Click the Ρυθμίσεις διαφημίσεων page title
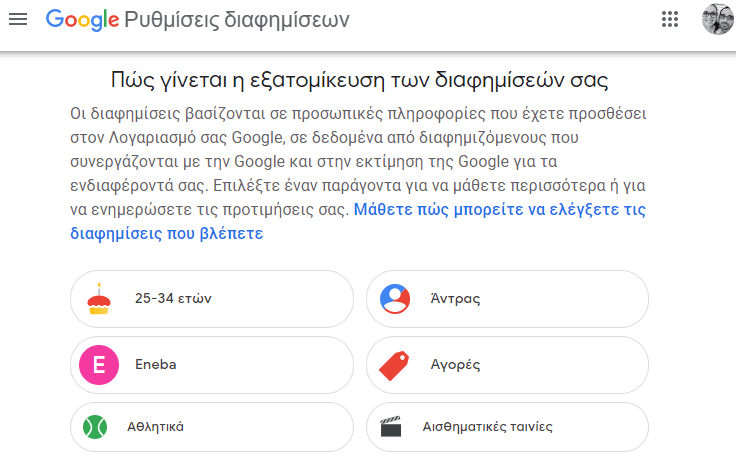This screenshot has width=736, height=456. pyautogui.click(x=237, y=20)
